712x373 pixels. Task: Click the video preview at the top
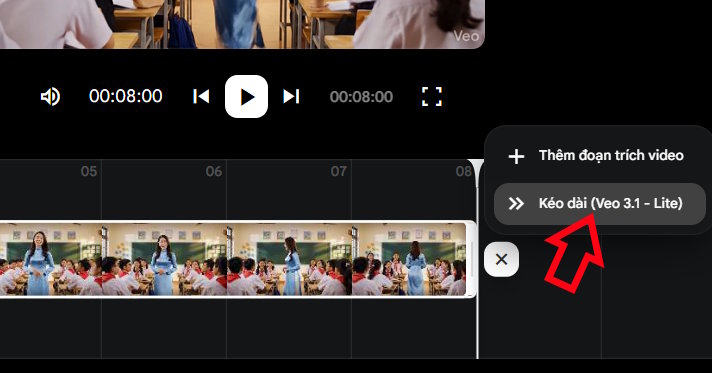[x=242, y=24]
